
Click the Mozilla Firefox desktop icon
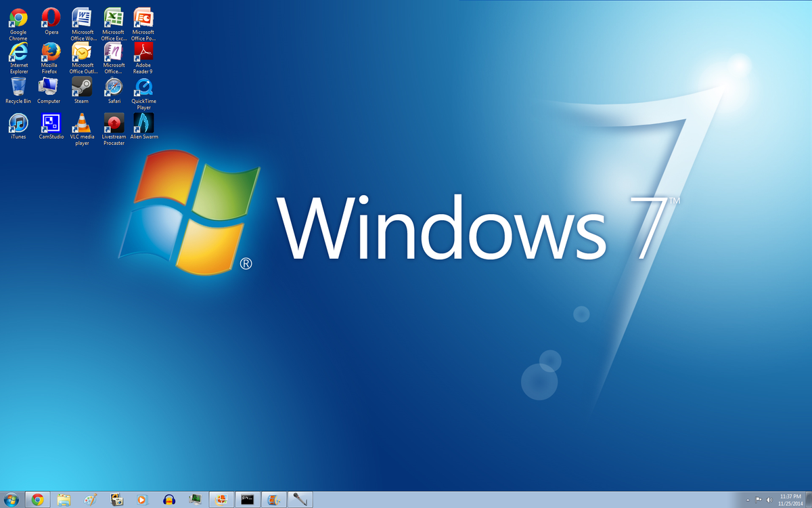coord(50,58)
